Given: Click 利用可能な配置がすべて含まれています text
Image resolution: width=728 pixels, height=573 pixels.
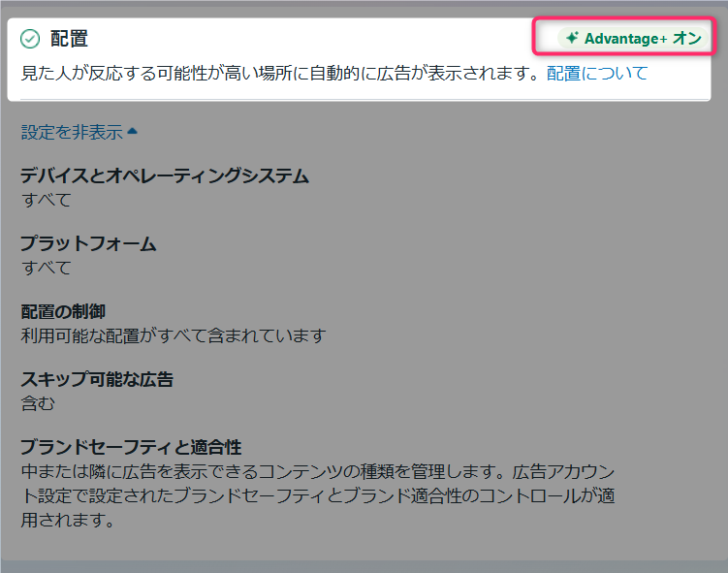Looking at the screenshot, I should [x=174, y=335].
